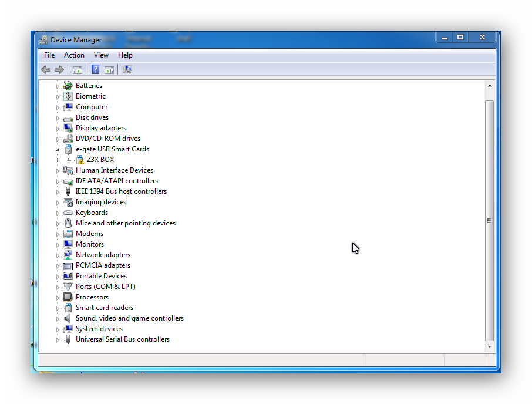Click the Batteries category icon
The image size is (532, 404).
tap(68, 86)
